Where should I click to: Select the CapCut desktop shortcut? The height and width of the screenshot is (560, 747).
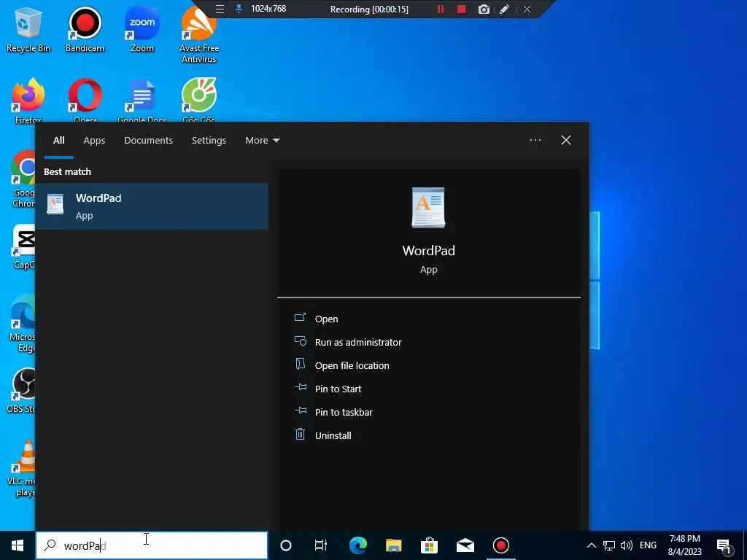tap(24, 246)
